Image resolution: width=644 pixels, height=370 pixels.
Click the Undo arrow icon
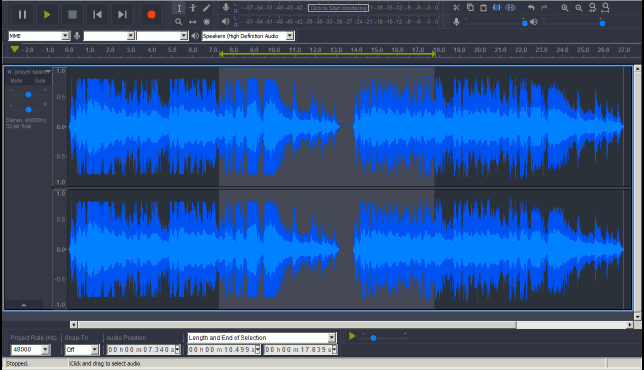click(x=531, y=8)
